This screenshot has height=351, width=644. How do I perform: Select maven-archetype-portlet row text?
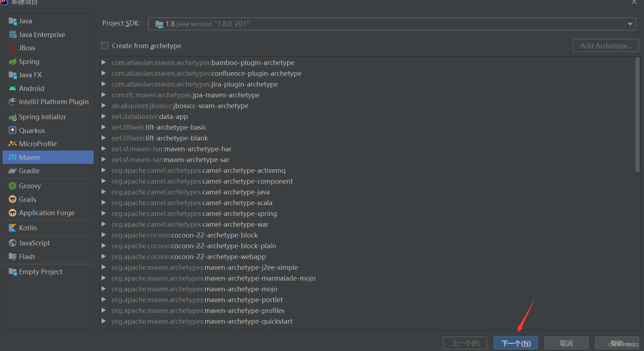coord(197,300)
